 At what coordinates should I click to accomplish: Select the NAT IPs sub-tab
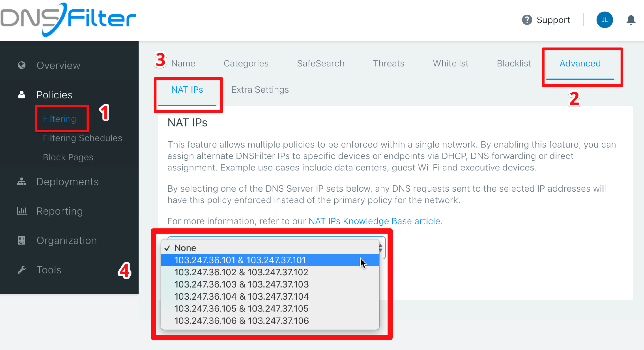coord(187,89)
